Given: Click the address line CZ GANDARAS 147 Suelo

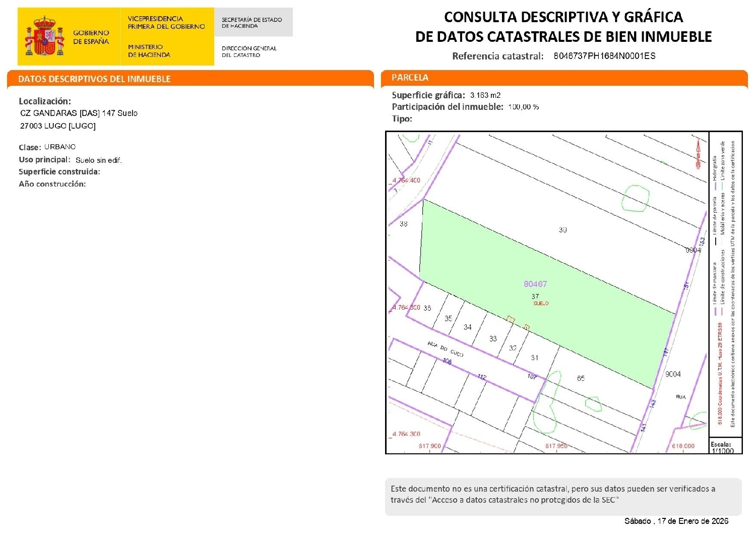Looking at the screenshot, I should tap(79, 113).
